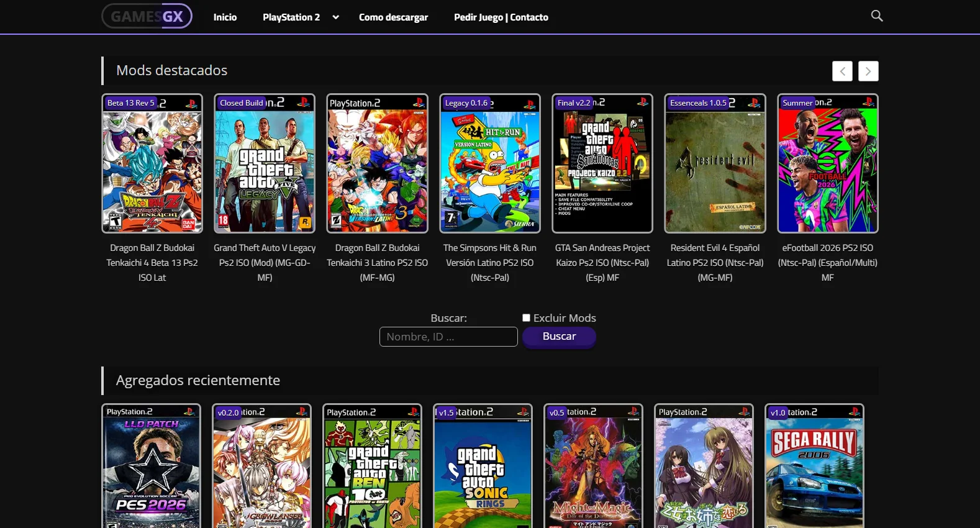Screen dimensions: 980x528
Task: Click the Beta 13 Rev 5 badge
Action: 130,103
